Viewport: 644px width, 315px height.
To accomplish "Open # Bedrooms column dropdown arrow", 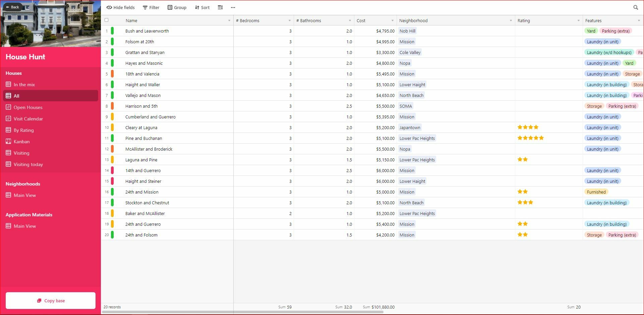I will pos(290,21).
